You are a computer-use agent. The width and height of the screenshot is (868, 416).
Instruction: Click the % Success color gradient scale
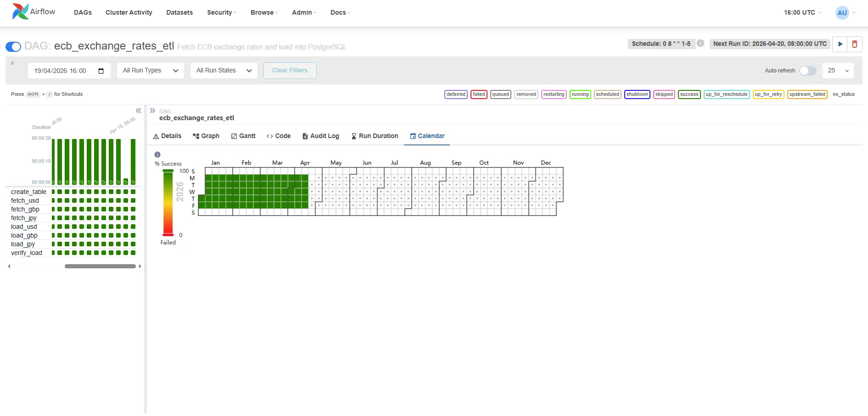[168, 202]
